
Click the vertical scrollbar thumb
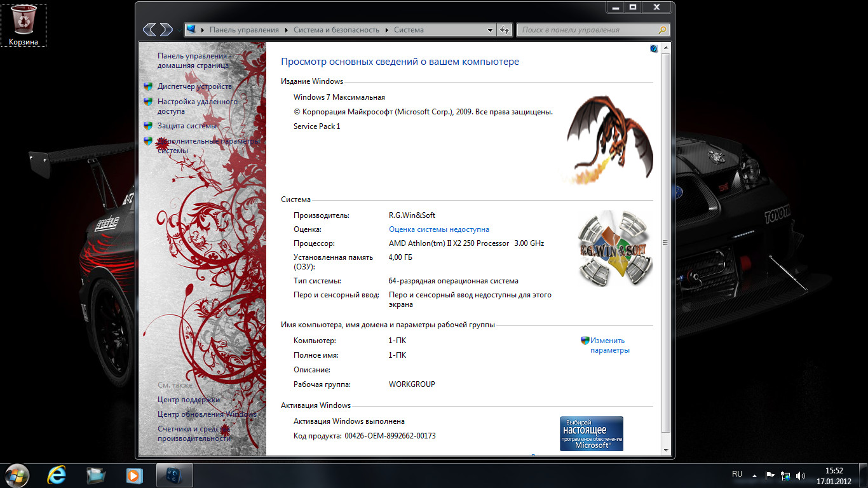[665, 242]
